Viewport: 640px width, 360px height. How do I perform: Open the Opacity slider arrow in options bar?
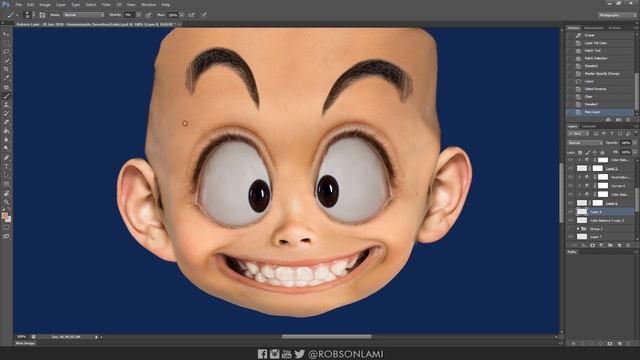tap(138, 15)
